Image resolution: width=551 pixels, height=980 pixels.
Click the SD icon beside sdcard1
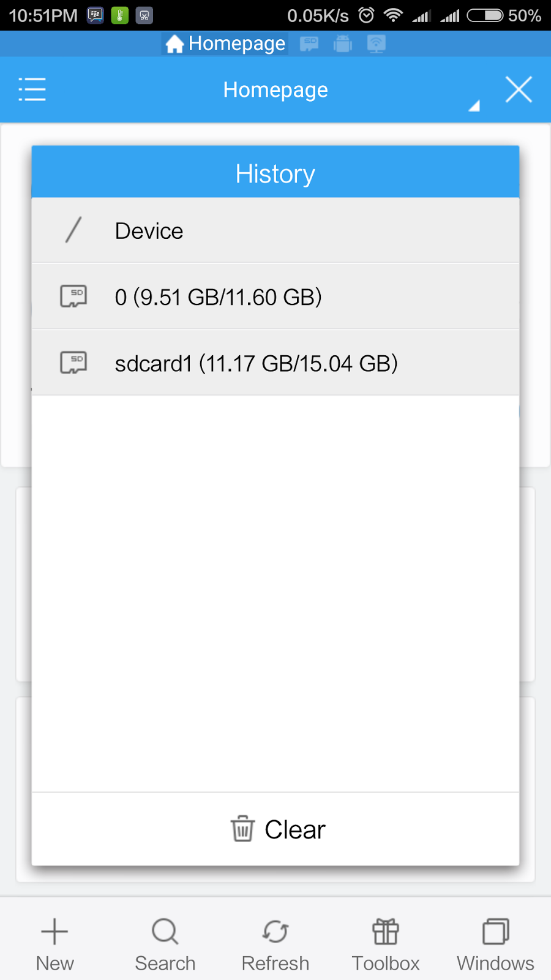click(73, 363)
